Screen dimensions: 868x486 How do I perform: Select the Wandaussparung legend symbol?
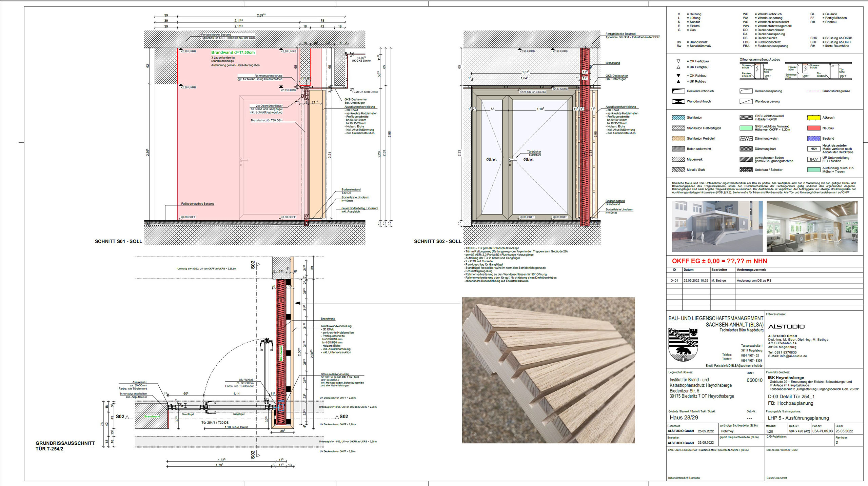tap(746, 101)
